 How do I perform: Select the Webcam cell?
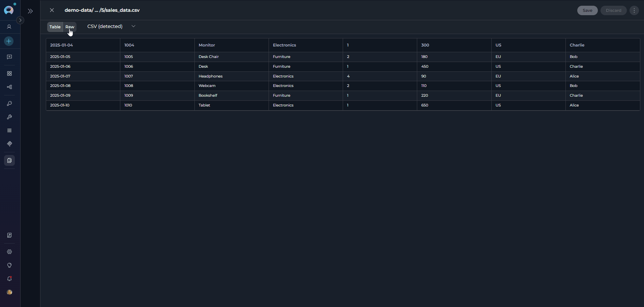232,86
